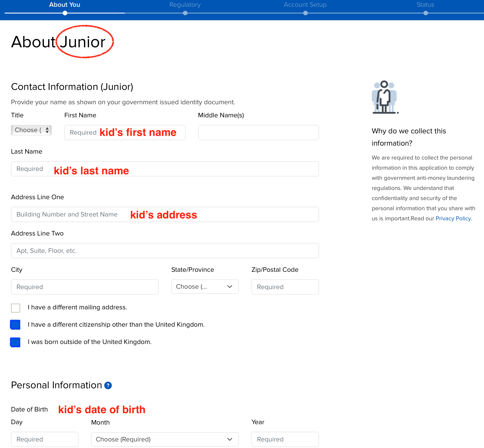The height and width of the screenshot is (448, 484).
Task: Click the Account Setup progress step dot
Action: pyautogui.click(x=305, y=13)
